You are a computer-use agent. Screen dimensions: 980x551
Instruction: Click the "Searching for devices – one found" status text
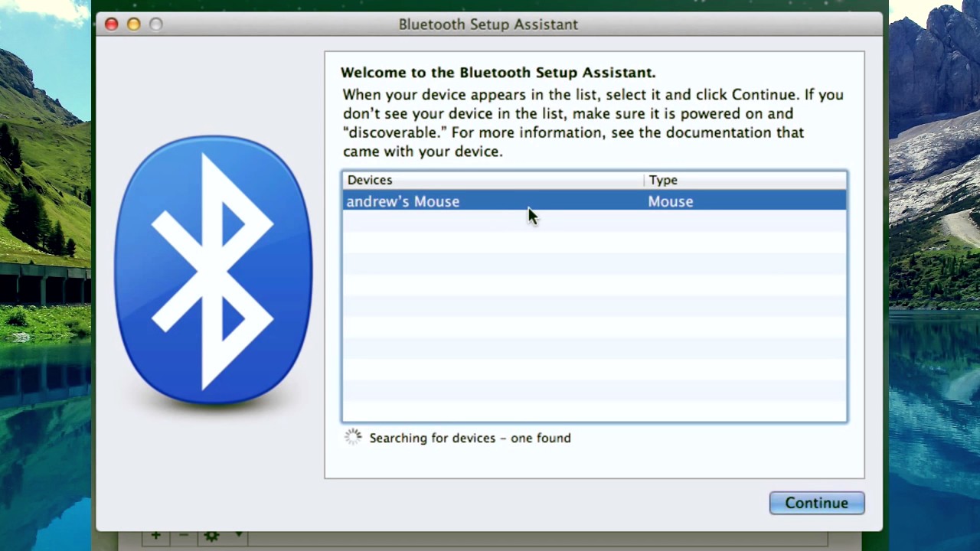[x=470, y=438]
